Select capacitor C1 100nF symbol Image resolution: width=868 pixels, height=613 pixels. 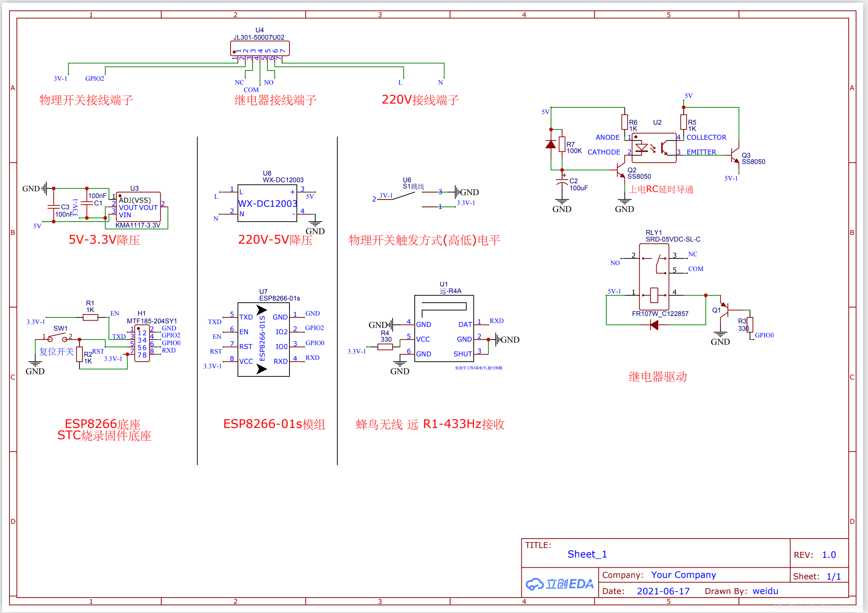click(x=87, y=203)
